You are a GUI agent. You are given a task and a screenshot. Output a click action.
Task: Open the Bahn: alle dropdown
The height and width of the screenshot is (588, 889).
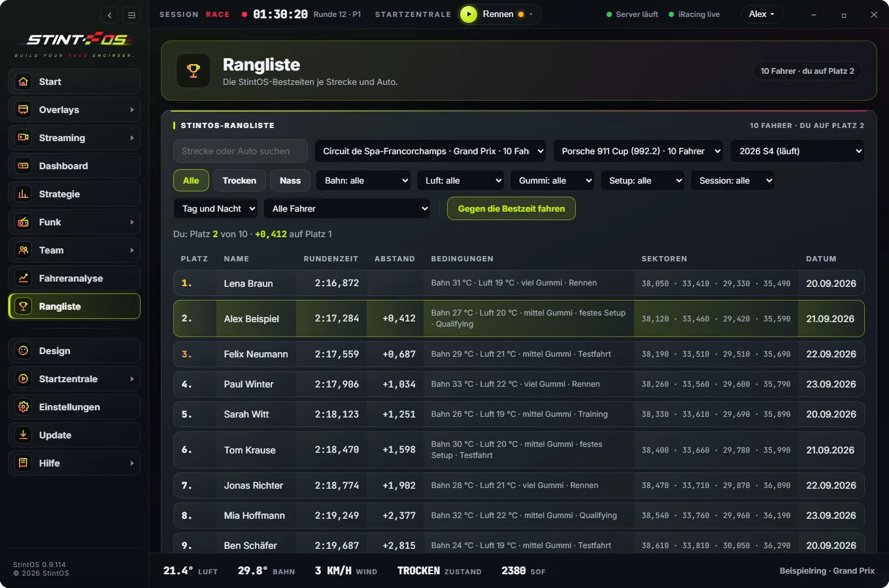363,180
